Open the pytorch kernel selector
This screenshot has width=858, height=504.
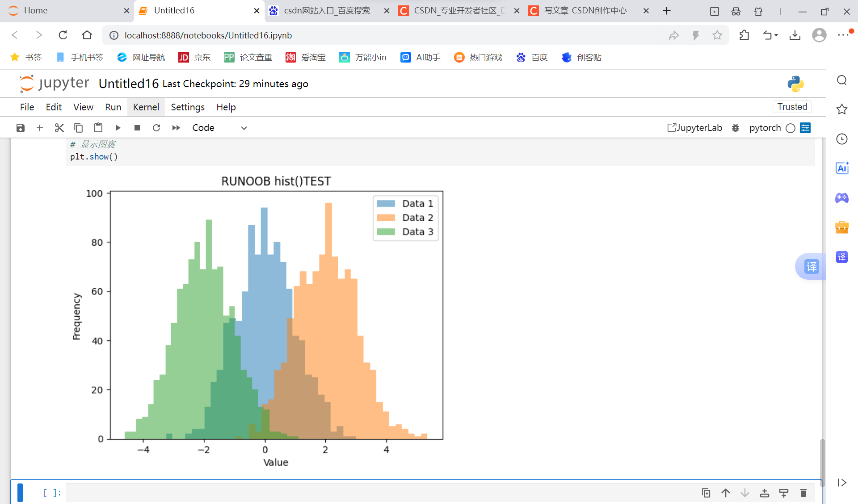click(765, 128)
